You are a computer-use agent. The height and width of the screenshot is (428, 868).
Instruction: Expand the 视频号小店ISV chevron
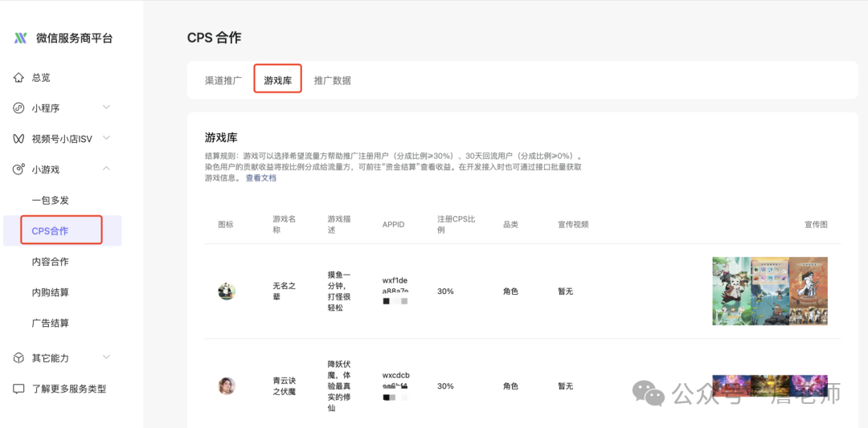pos(106,137)
